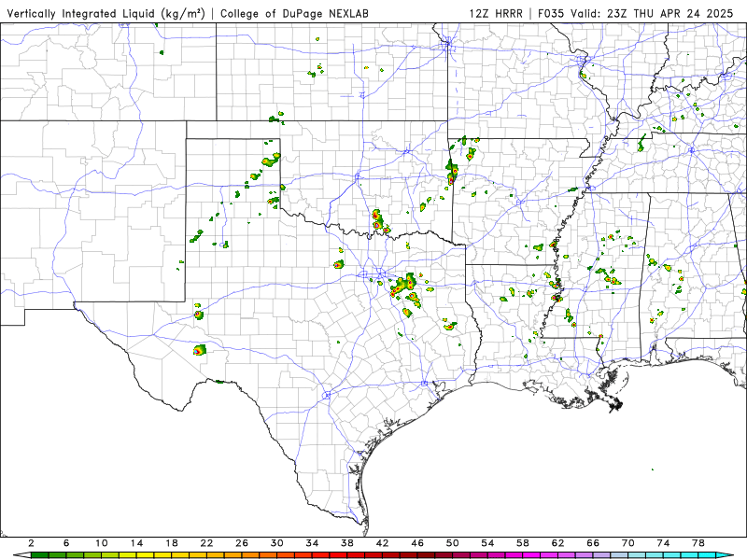Click the color scale label '54'

click(x=487, y=543)
